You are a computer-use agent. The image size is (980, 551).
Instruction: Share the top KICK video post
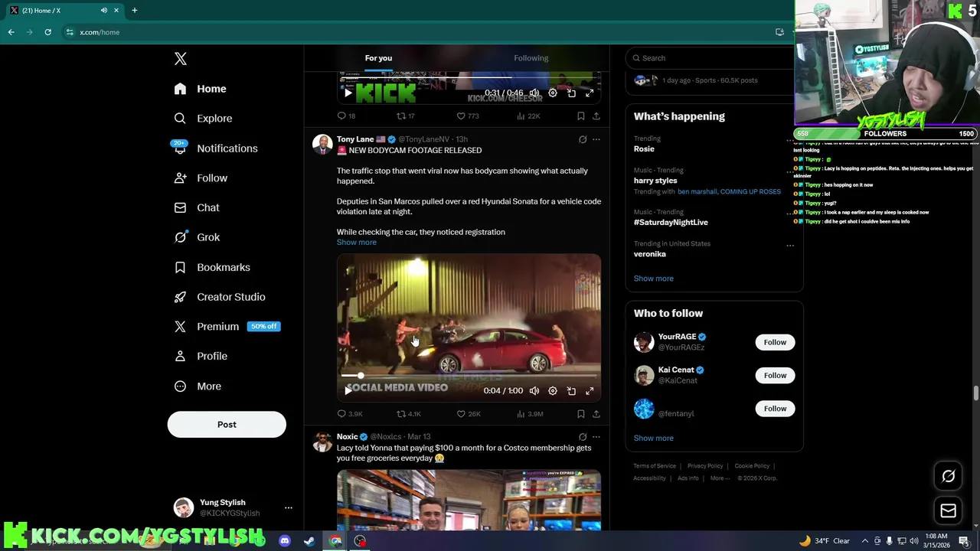tap(596, 116)
